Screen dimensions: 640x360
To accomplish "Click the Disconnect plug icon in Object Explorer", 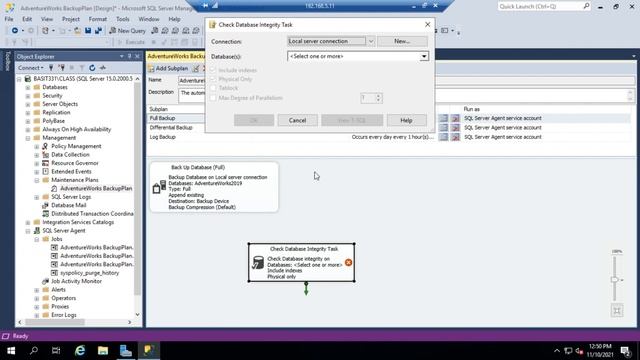I will 61,68.
